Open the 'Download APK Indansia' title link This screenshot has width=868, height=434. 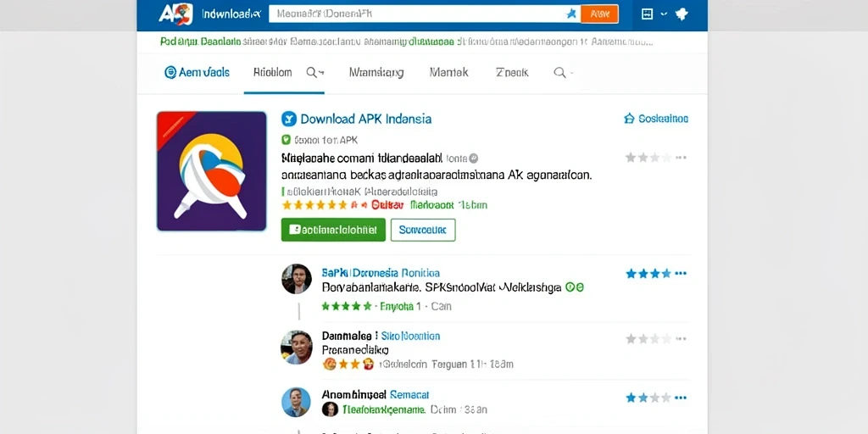click(x=366, y=119)
